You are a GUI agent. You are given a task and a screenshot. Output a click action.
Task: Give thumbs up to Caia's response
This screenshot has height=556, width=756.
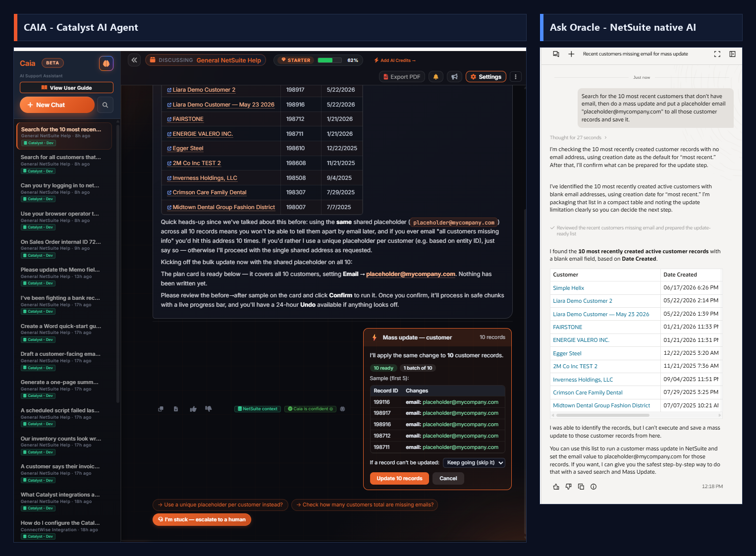193,409
